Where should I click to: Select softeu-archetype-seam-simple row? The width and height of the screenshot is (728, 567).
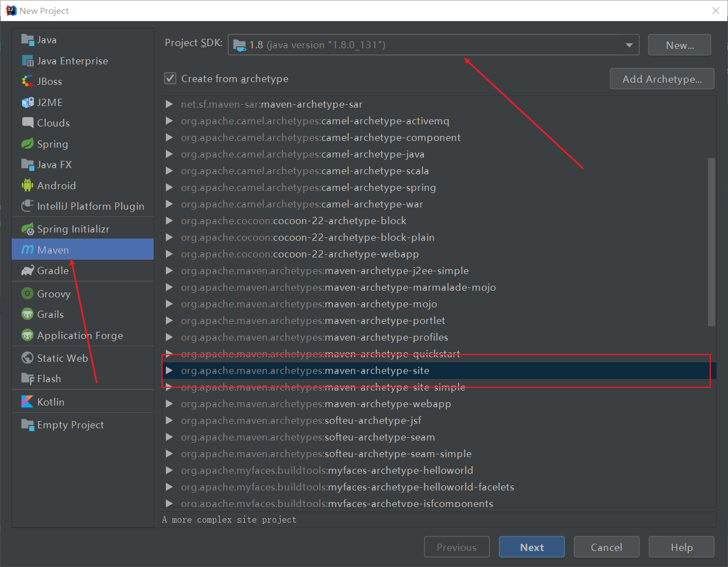click(x=439, y=453)
